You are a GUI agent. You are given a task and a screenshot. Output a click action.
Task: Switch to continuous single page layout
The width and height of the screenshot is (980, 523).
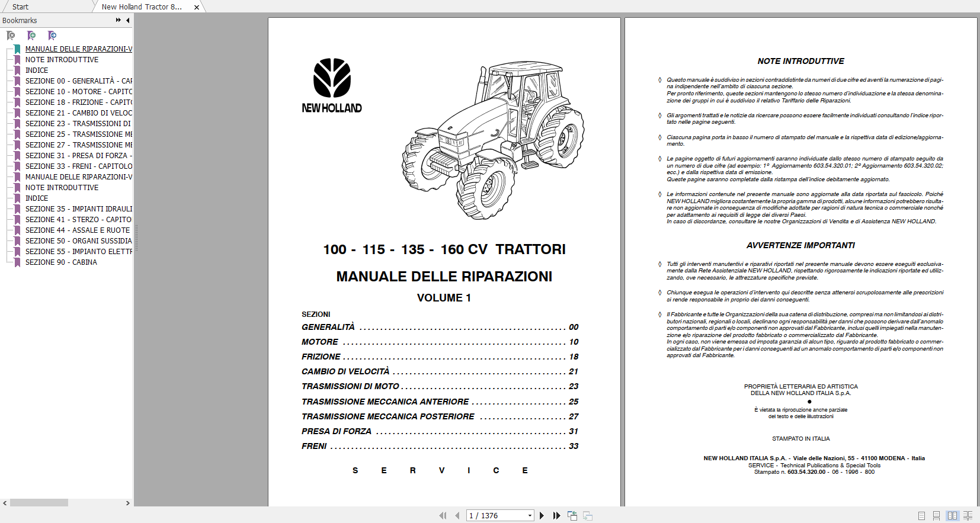coord(937,516)
